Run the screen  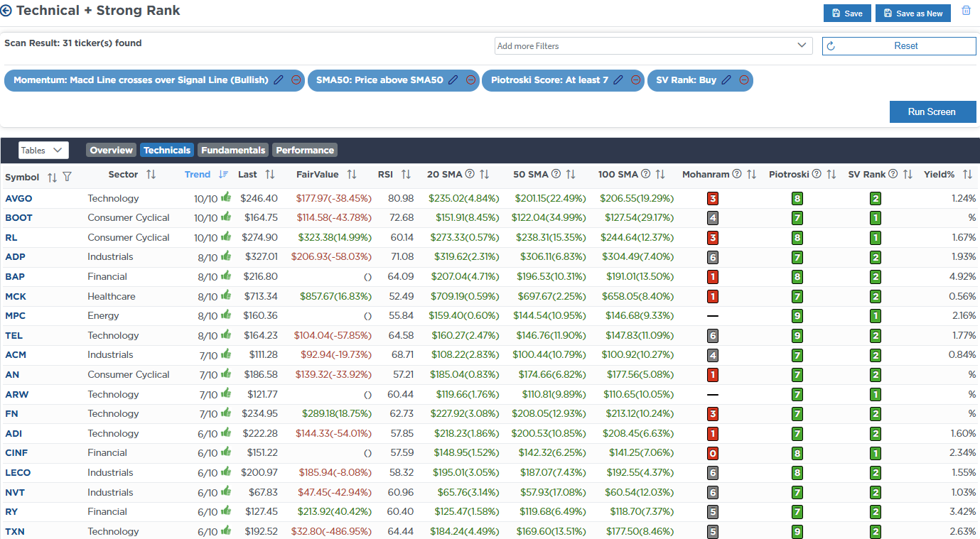click(x=932, y=111)
